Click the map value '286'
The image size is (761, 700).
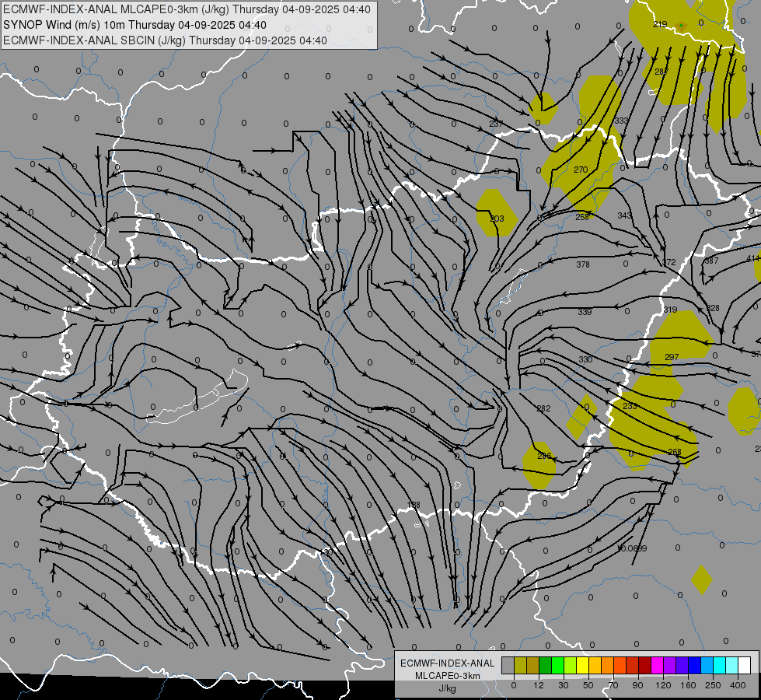pos(545,456)
